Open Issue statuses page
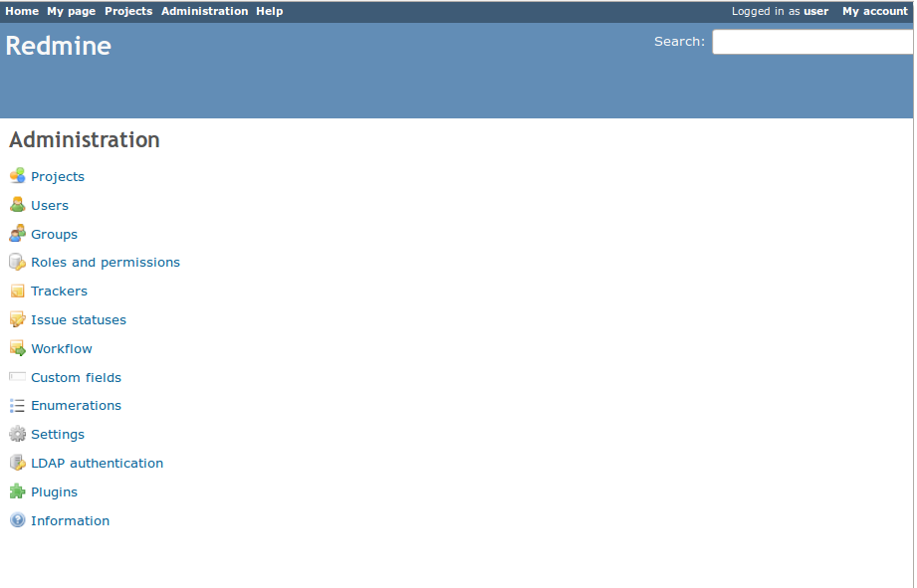 click(x=79, y=320)
